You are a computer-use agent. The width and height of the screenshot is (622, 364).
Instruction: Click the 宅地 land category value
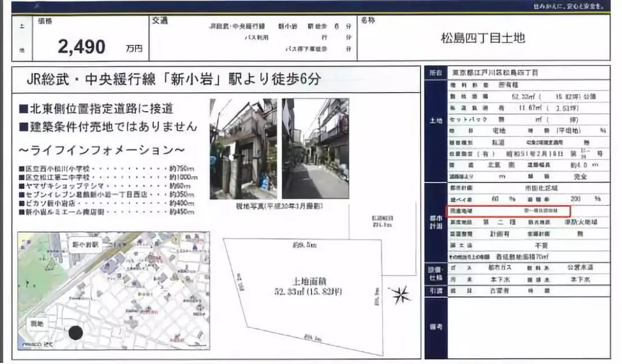click(499, 131)
